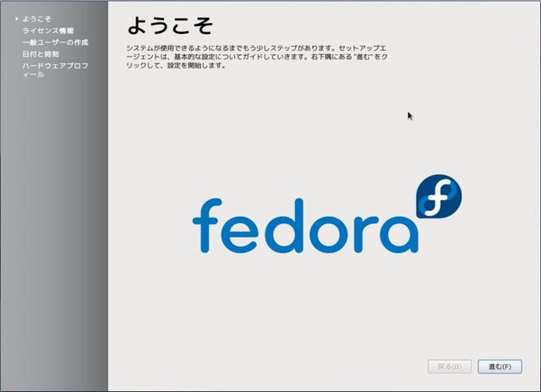Viewport: 541px width, 392px height.
Task: Select 一般ユーザーの作成 step in sidebar
Action: click(x=55, y=42)
